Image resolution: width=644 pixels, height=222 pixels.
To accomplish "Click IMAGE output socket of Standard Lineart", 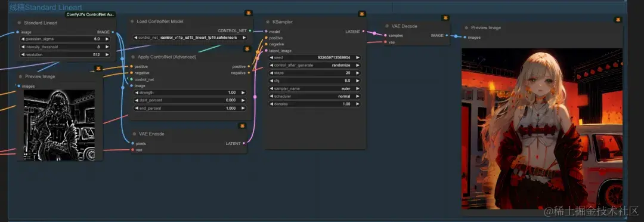I will point(113,32).
